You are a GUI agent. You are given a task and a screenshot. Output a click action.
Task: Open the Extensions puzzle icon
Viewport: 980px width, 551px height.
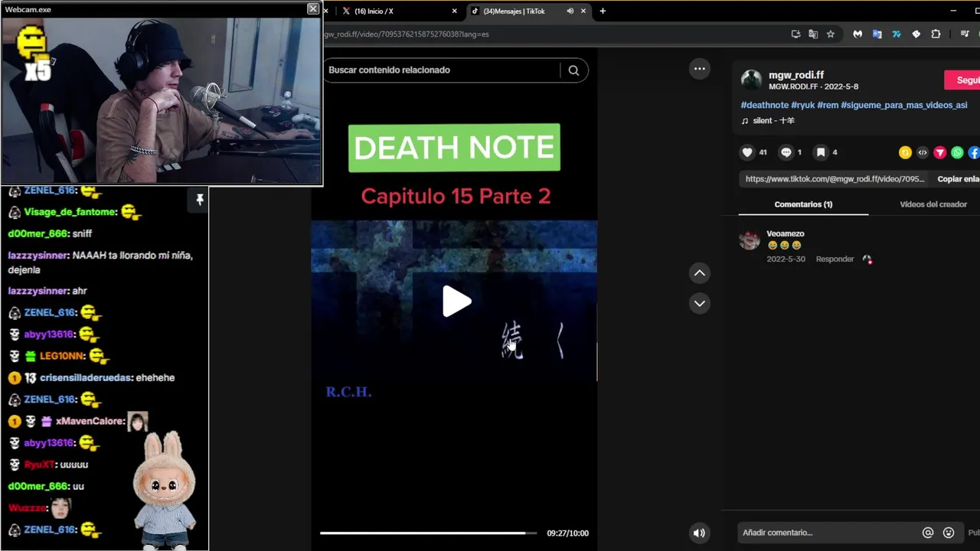[936, 34]
